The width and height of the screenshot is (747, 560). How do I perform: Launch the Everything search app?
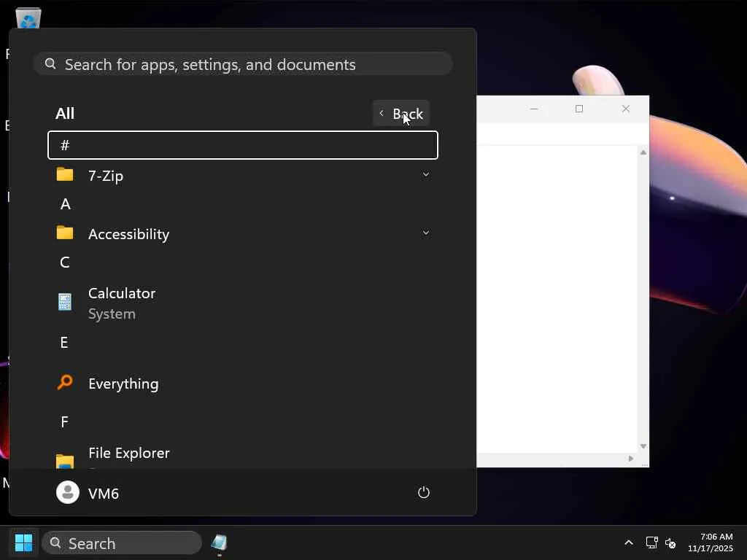coord(243,384)
